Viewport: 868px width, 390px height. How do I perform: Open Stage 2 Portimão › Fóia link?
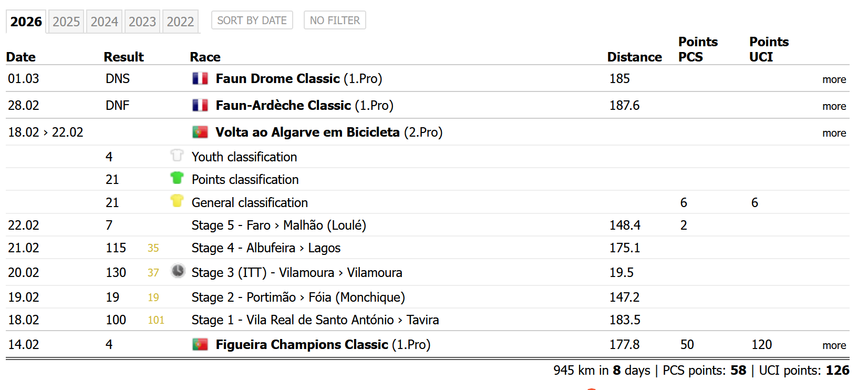tap(298, 297)
